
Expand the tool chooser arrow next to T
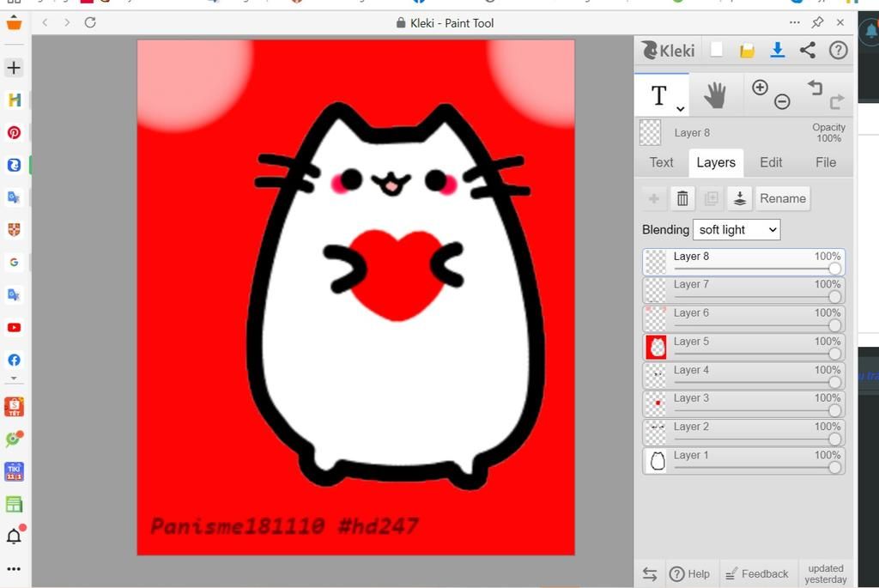click(x=680, y=109)
